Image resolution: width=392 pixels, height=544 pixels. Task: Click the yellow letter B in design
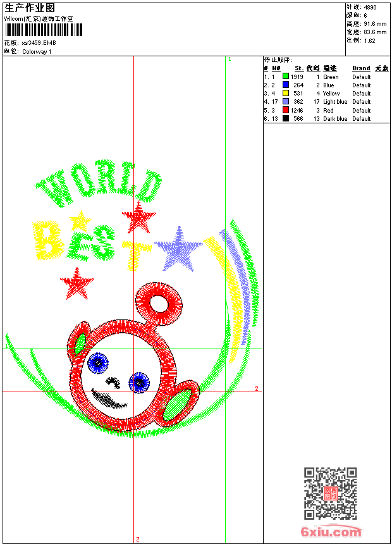[x=49, y=240]
